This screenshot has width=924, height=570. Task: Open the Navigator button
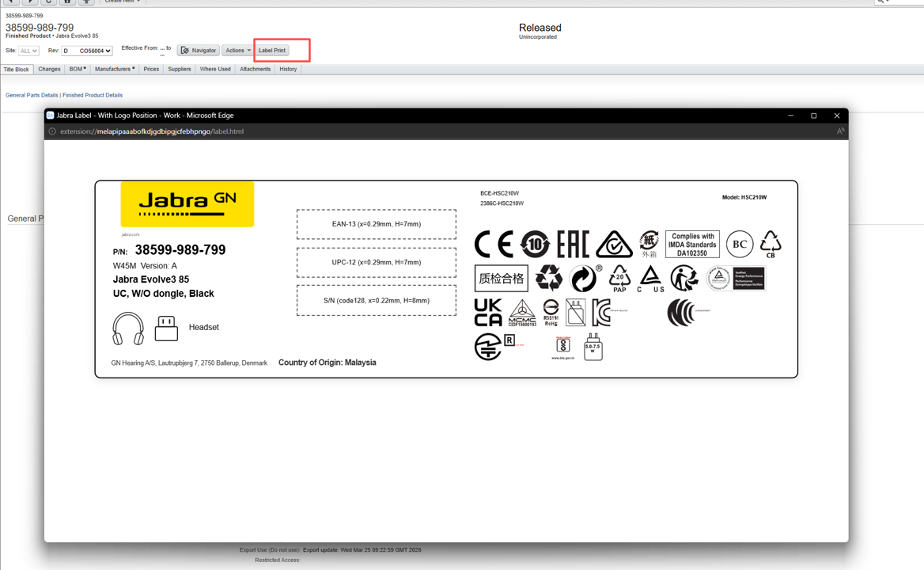coord(199,51)
